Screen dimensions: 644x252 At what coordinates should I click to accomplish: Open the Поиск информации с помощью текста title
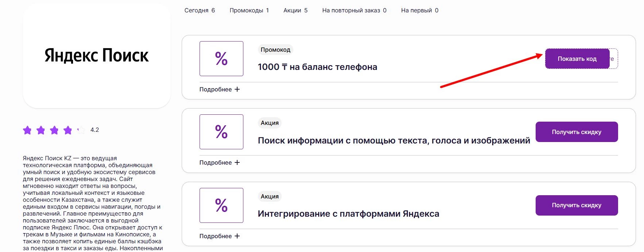click(x=394, y=141)
